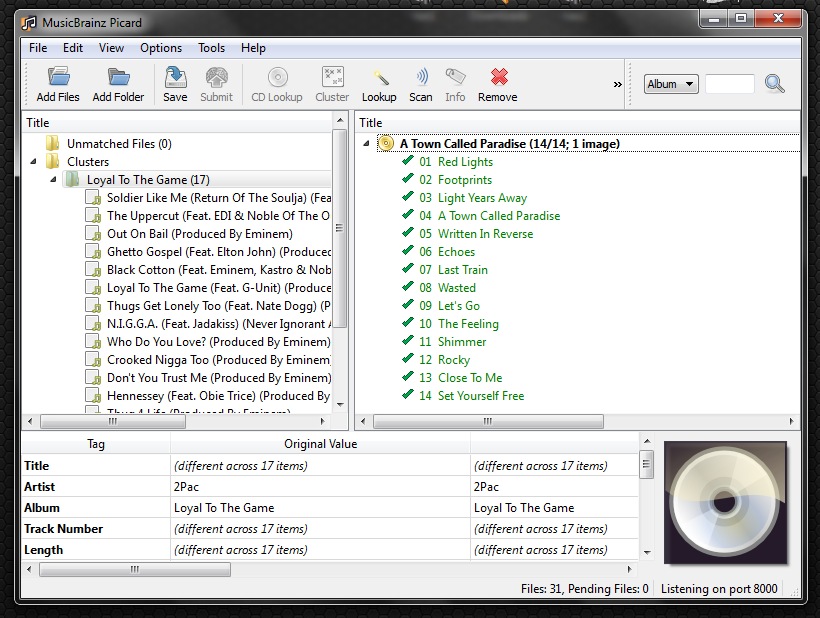Click the file icon for Out On Bail
This screenshot has height=618, width=820.
click(x=93, y=234)
